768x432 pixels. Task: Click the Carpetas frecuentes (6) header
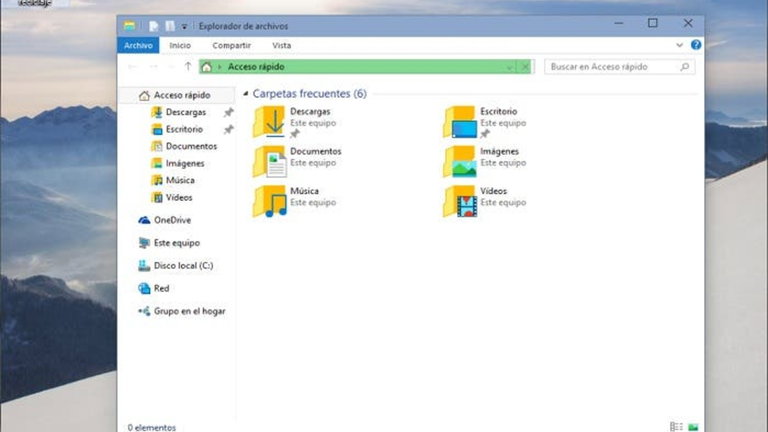click(x=310, y=94)
